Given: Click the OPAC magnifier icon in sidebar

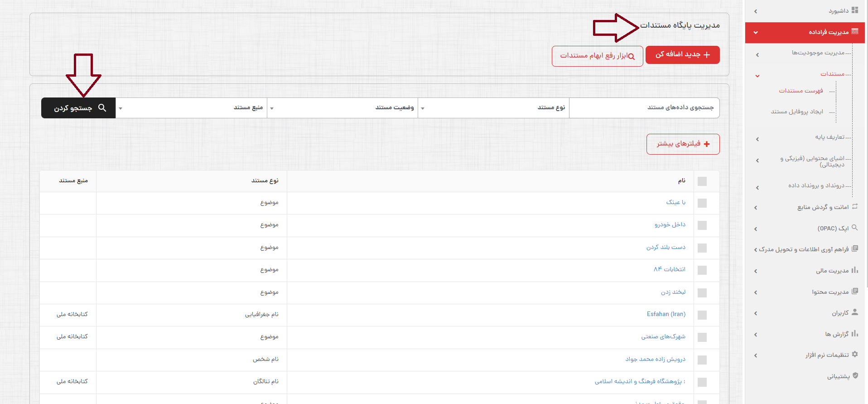Looking at the screenshot, I should click(855, 228).
